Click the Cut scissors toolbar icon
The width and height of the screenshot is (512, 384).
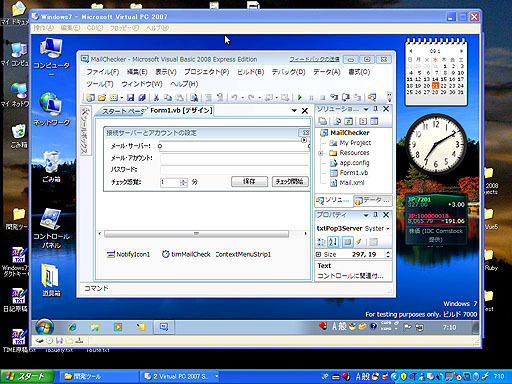tap(156, 98)
